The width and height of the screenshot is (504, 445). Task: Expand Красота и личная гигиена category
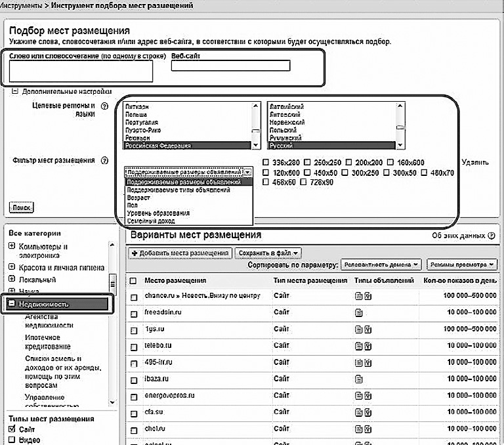pos(12,267)
